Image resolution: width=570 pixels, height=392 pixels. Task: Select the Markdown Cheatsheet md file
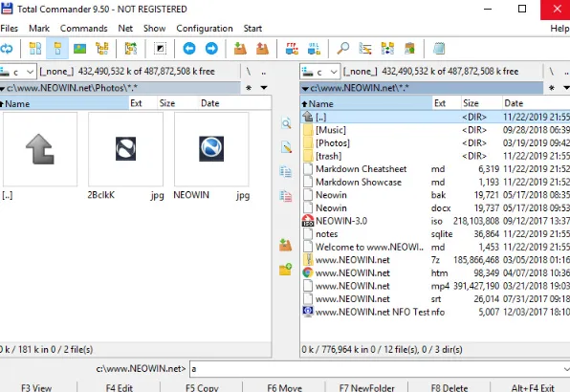pyautogui.click(x=435, y=169)
